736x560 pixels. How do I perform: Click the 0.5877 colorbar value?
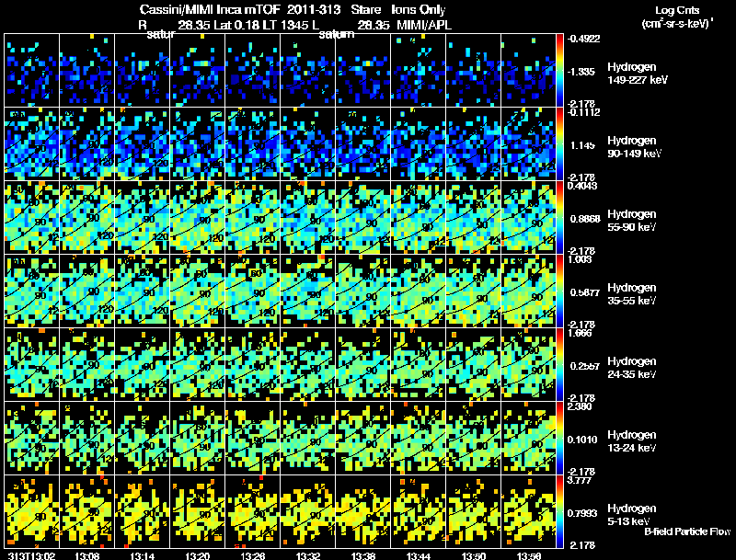(585, 292)
